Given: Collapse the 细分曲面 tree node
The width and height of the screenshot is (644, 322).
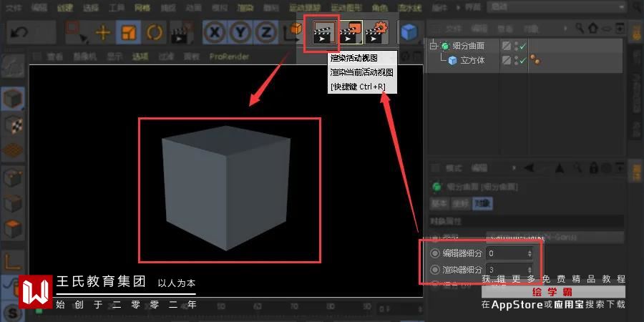Looking at the screenshot, I should [432, 47].
